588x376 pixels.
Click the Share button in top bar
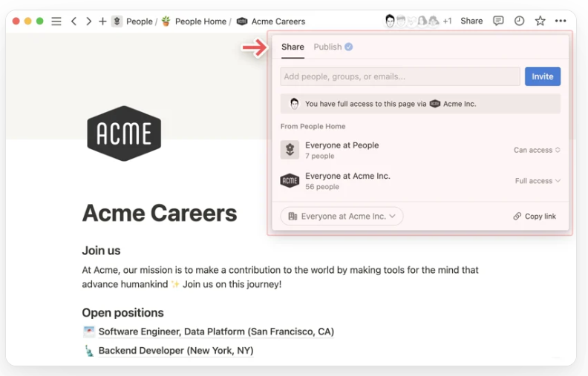click(x=471, y=21)
